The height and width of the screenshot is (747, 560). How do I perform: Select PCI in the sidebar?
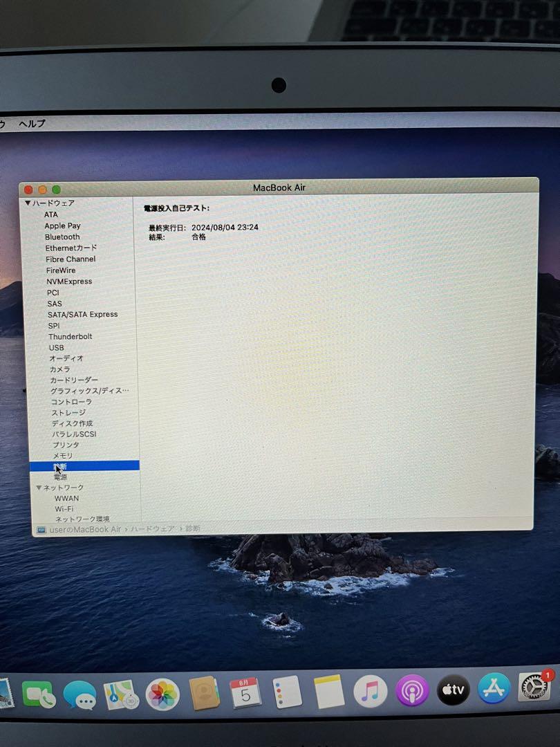click(53, 293)
